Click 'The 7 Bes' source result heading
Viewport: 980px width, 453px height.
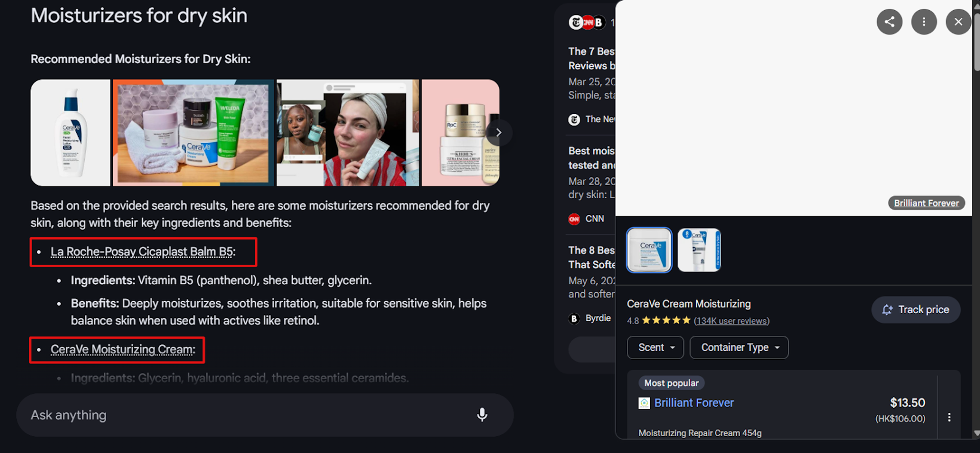[x=592, y=59]
